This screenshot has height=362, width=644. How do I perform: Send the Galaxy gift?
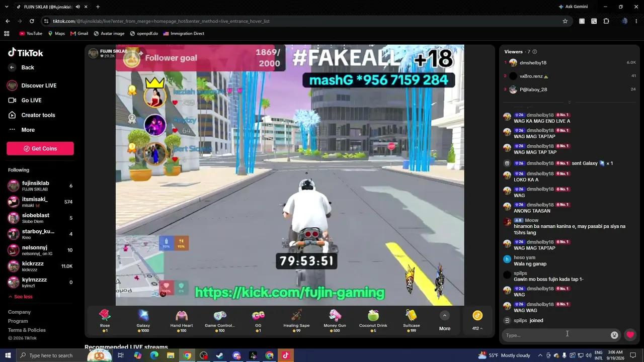(143, 320)
